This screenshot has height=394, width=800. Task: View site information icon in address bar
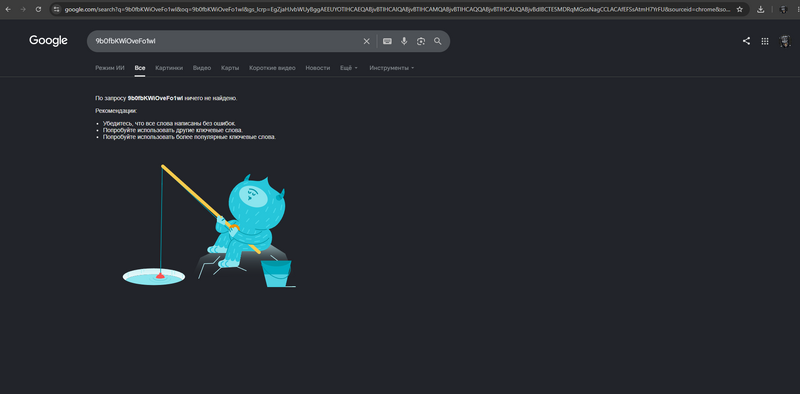tap(57, 9)
